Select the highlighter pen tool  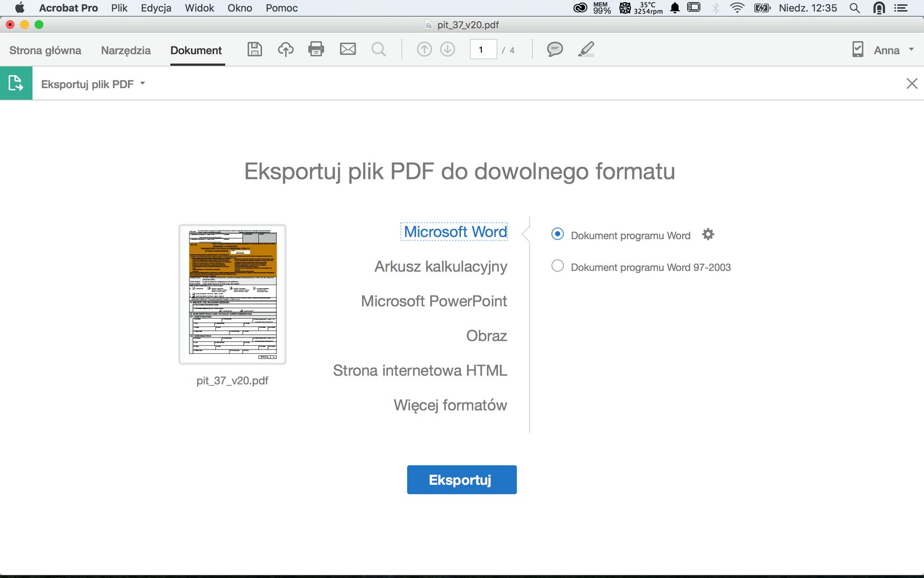tap(586, 49)
